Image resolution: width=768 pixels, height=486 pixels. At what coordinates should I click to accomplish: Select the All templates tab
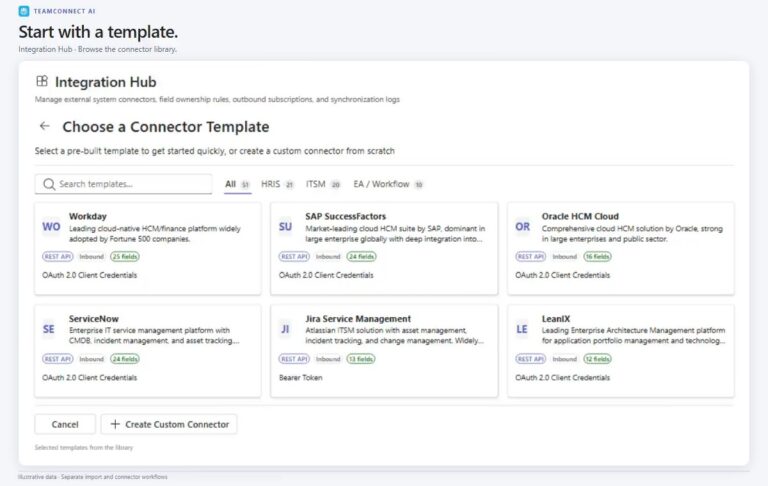[238, 184]
